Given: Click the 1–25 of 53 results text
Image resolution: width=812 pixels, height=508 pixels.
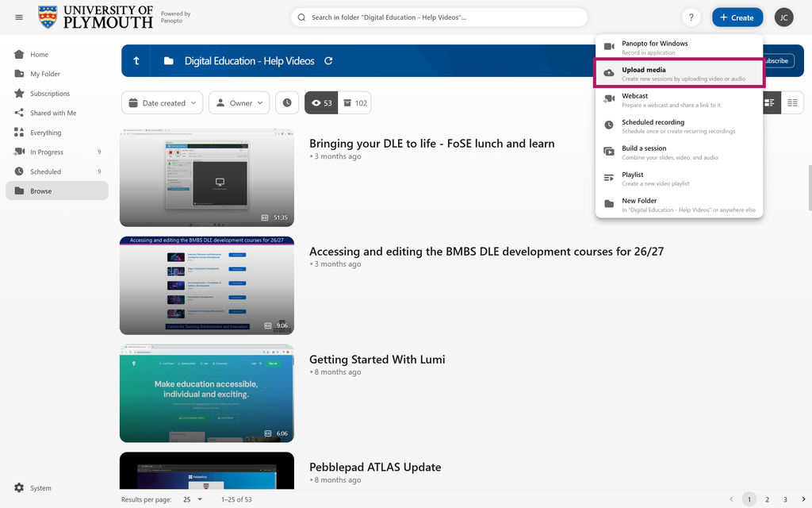Looking at the screenshot, I should tap(236, 499).
